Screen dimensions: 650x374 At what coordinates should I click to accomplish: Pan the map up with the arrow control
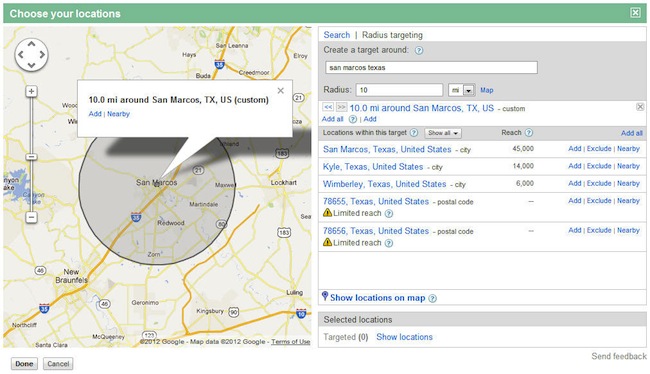(x=32, y=44)
